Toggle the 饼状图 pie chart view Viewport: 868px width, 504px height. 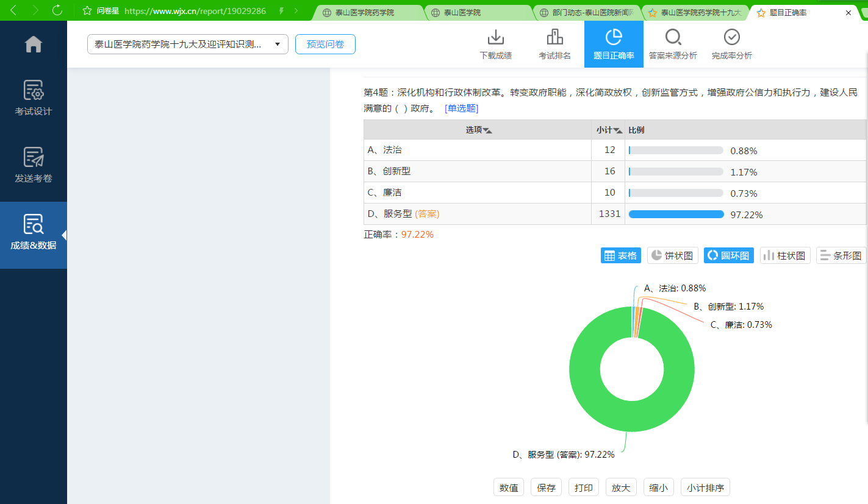(x=672, y=256)
